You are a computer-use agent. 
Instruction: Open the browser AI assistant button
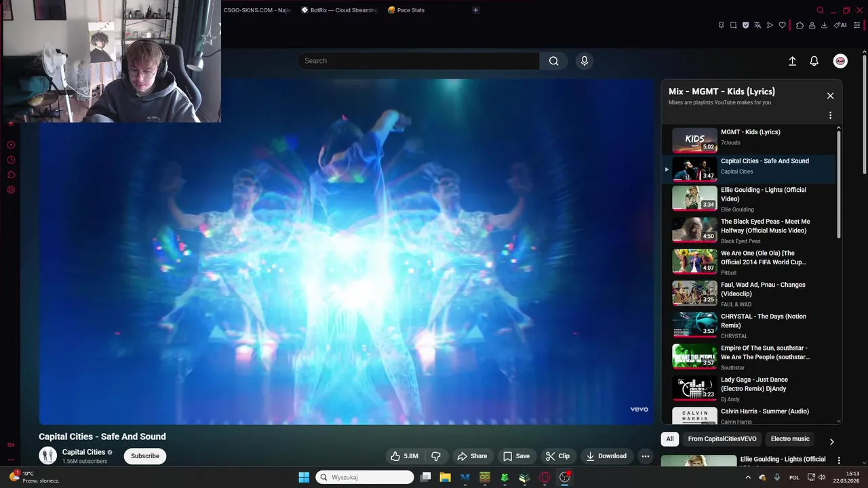[x=840, y=25]
